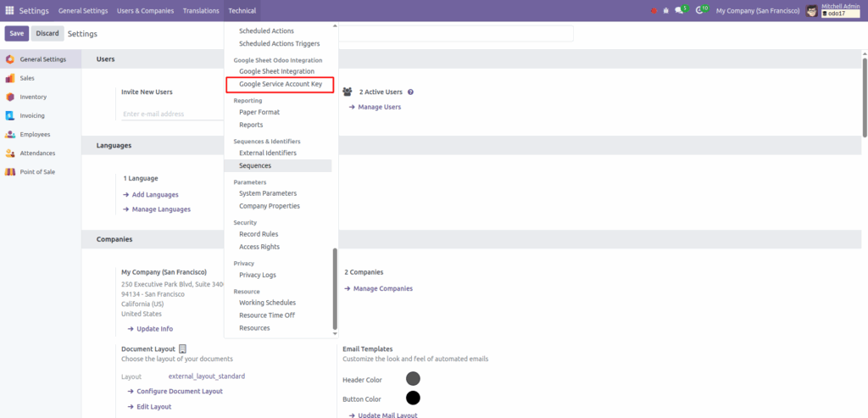The image size is (868, 418).
Task: Click the menu's scroll-up arrow
Action: (x=334, y=25)
